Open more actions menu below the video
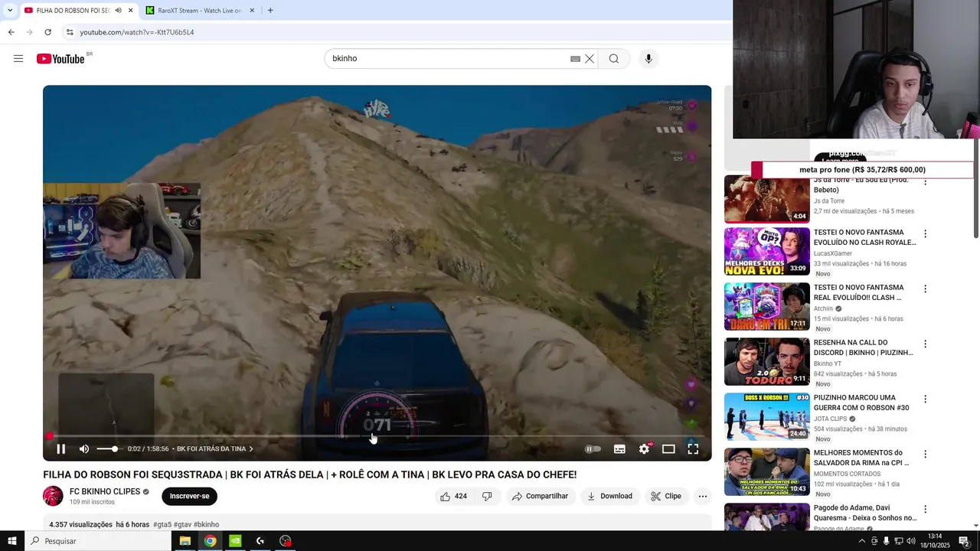The width and height of the screenshot is (980, 551). click(703, 496)
